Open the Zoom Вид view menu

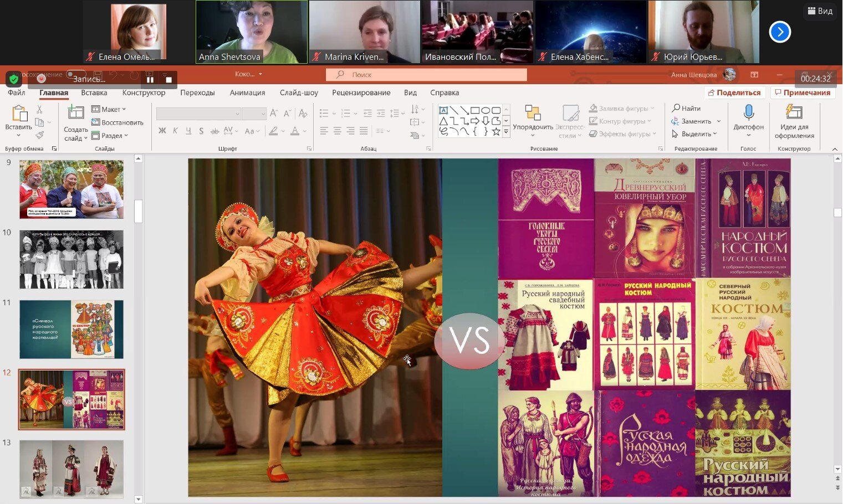point(820,11)
